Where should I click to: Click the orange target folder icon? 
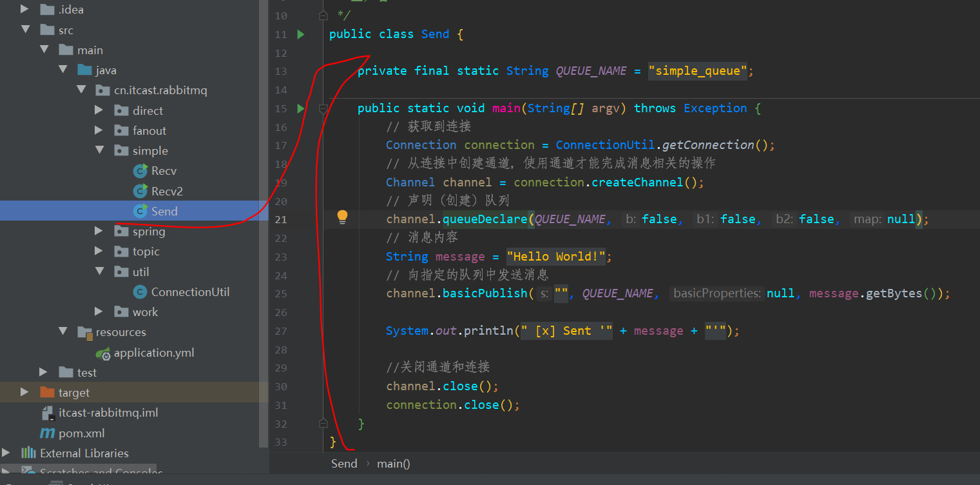coord(47,392)
